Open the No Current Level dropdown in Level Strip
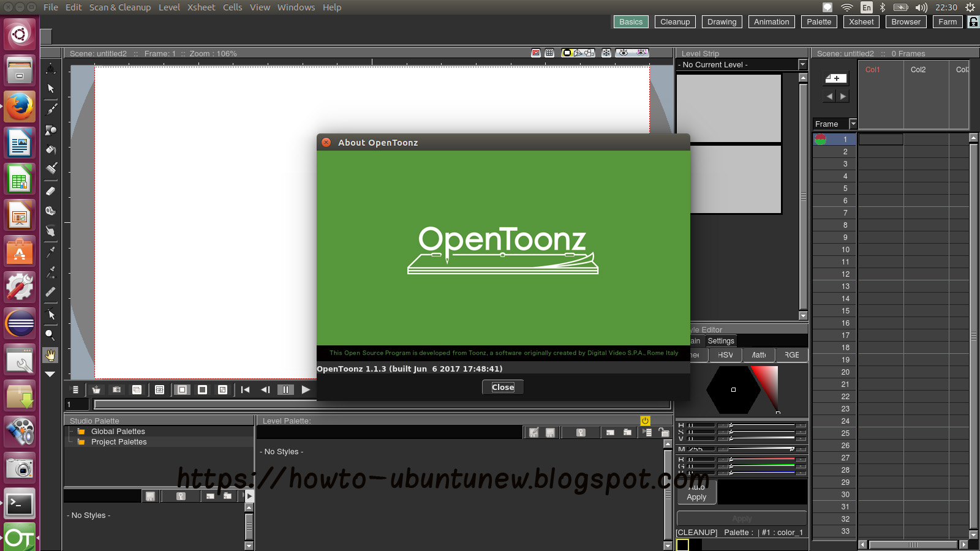Viewport: 980px width, 551px height. 802,64
